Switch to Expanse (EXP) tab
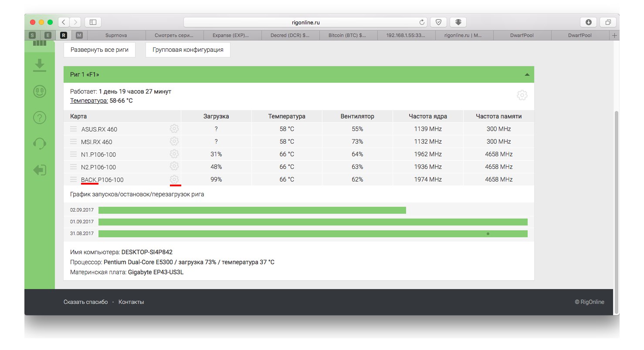This screenshot has height=350, width=644. [232, 36]
